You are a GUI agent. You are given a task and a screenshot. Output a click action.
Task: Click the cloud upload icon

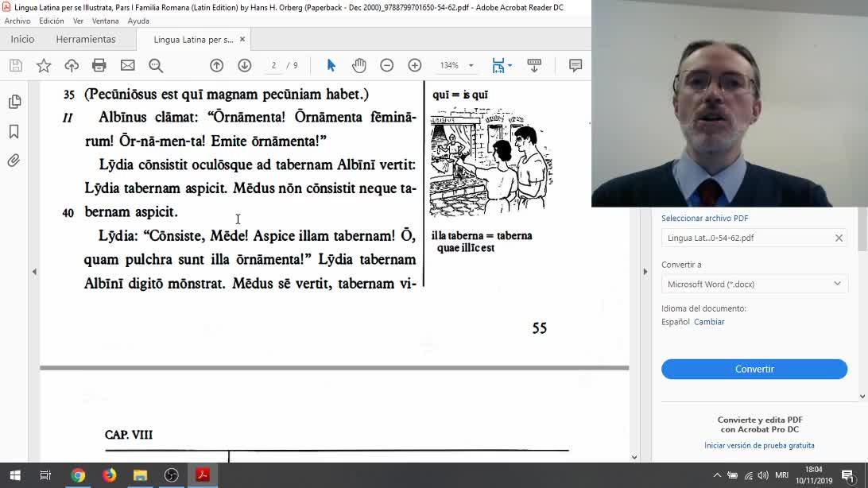[72, 65]
